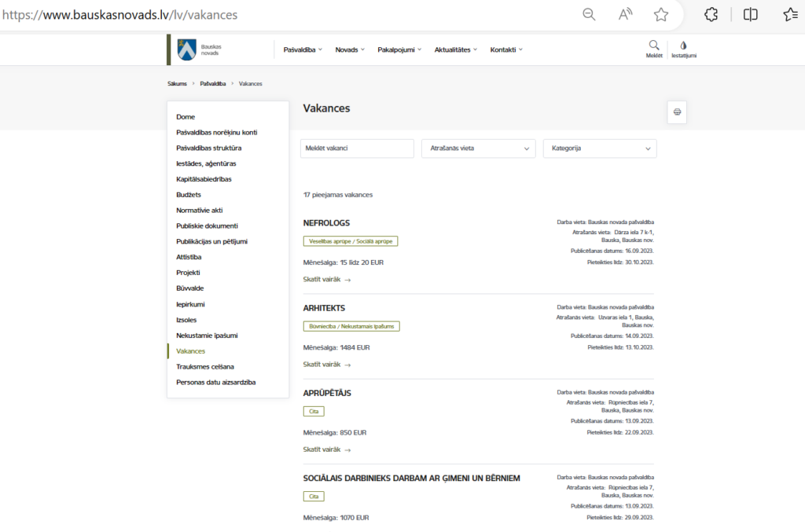Open browser extensions puzzle icon

(x=711, y=14)
